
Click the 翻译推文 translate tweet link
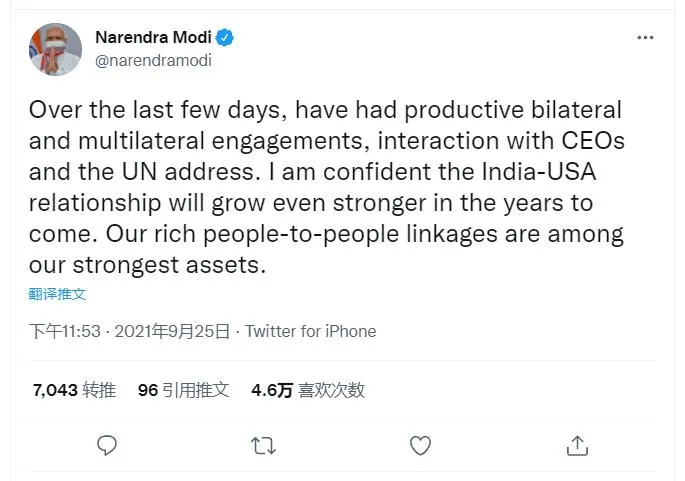tap(58, 294)
